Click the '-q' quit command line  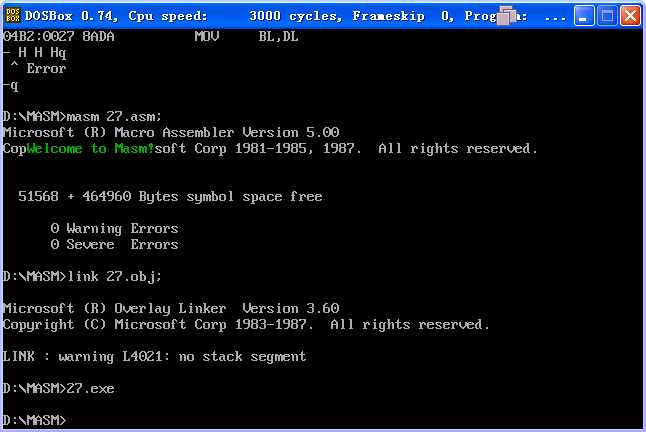[x=10, y=86]
